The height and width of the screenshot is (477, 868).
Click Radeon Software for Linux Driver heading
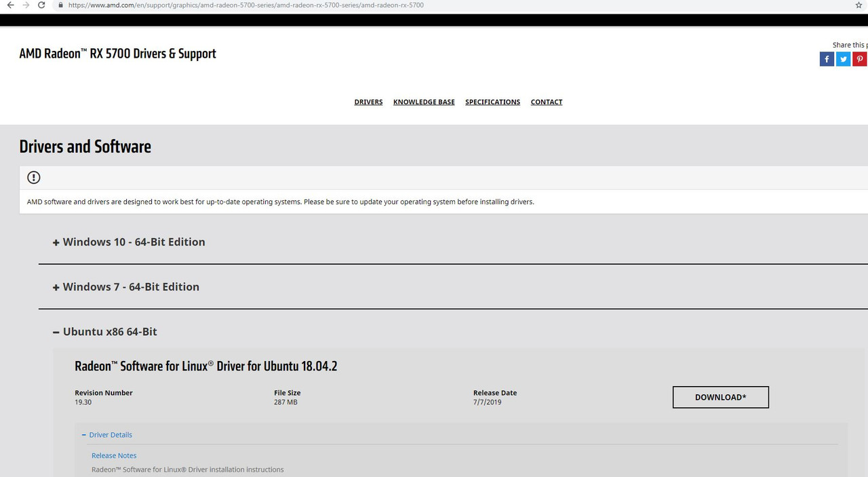tap(206, 366)
